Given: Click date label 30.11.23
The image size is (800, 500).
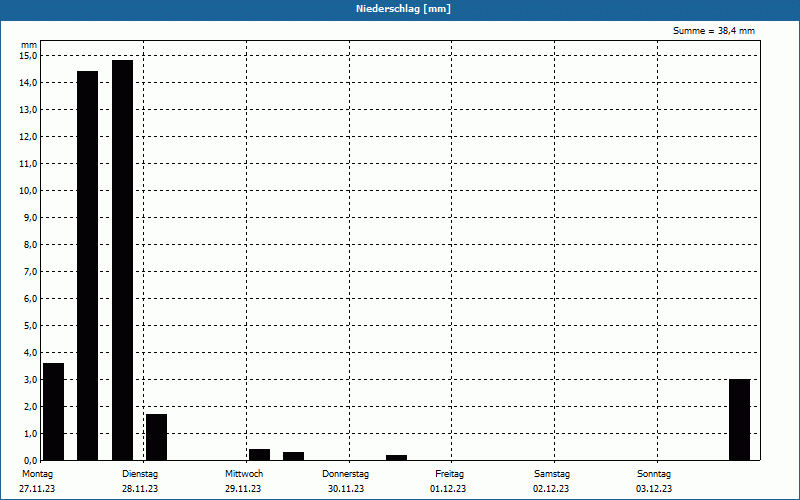Looking at the screenshot, I should pyautogui.click(x=346, y=489).
